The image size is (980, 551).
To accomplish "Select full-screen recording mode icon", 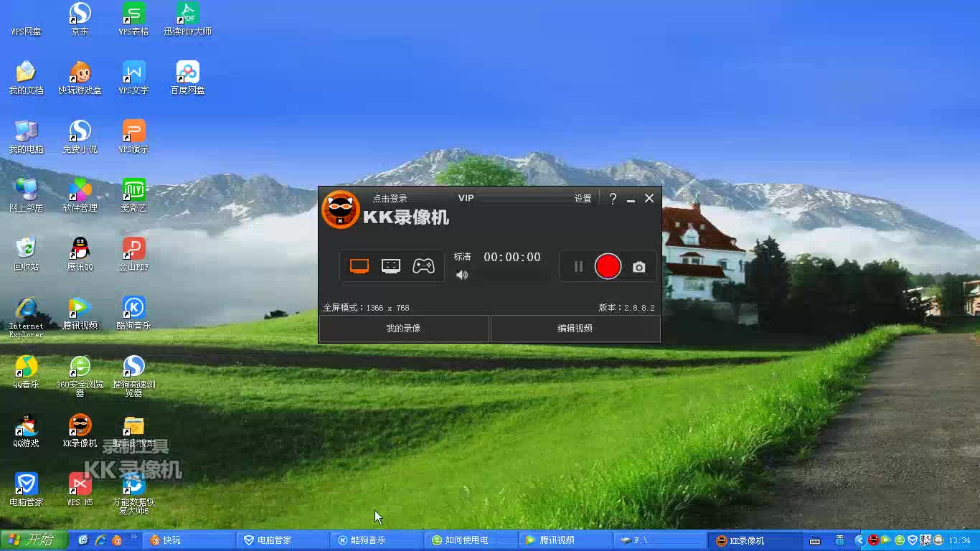I will tap(359, 266).
